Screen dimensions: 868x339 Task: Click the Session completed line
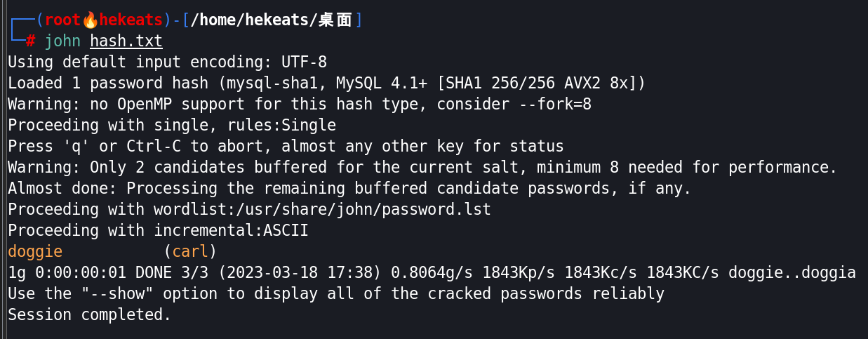point(90,314)
